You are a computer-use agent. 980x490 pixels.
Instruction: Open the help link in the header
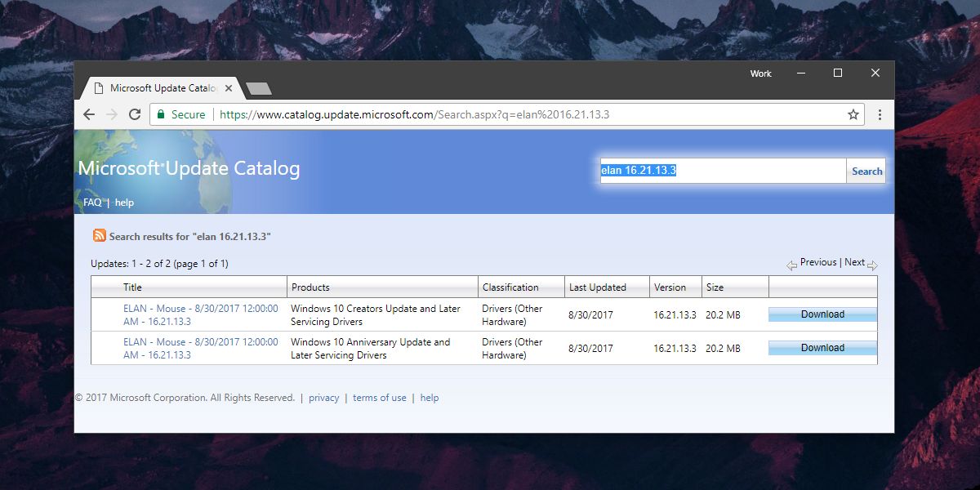[x=124, y=203]
